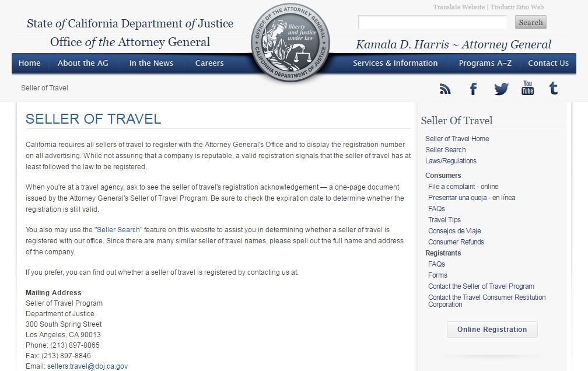Click the sellers.travel@doj.ca.gov email link
This screenshot has width=588, height=371.
click(x=87, y=366)
